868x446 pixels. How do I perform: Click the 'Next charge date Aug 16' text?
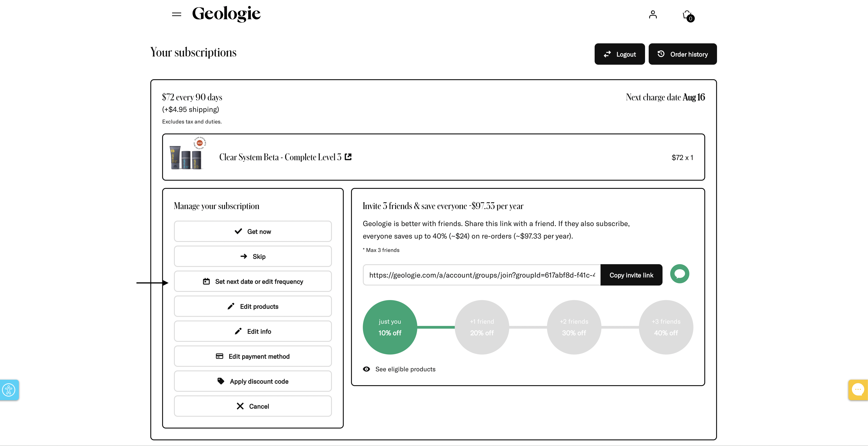pos(665,97)
